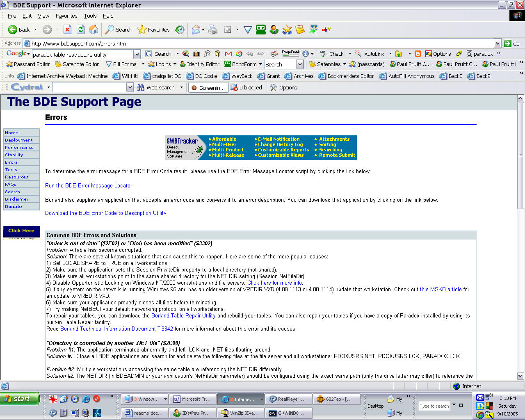
Task: Open History with the clock icon
Action: tap(180, 30)
